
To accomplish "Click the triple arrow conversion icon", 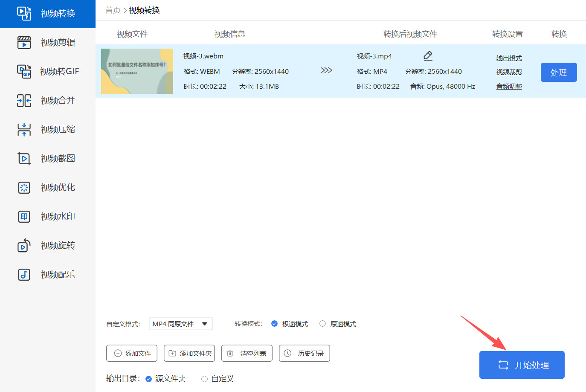I will [x=326, y=70].
